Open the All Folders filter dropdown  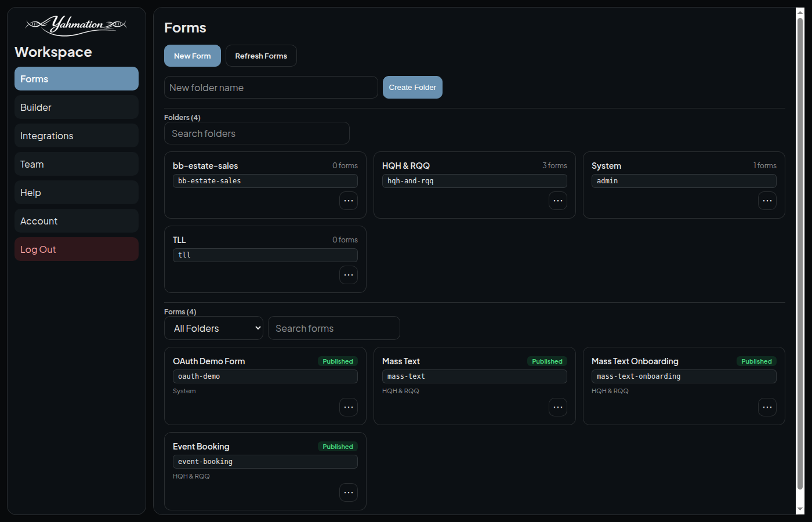point(213,328)
